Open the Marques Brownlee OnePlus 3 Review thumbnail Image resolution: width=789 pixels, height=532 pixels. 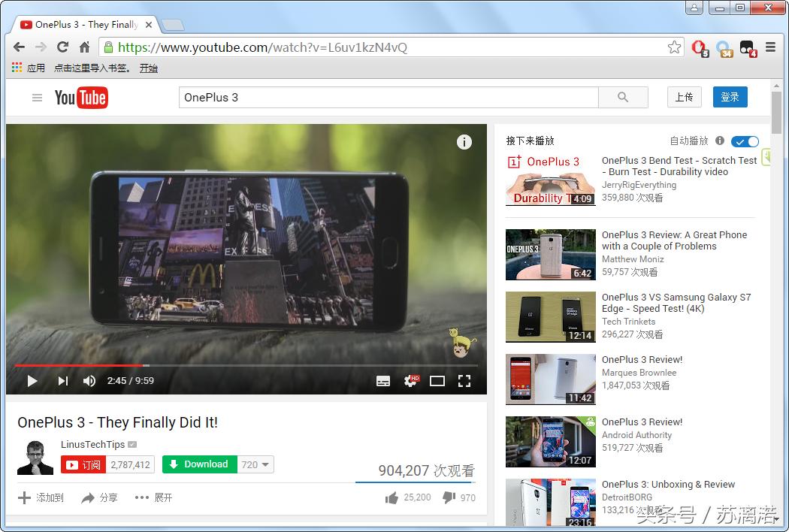click(x=550, y=379)
